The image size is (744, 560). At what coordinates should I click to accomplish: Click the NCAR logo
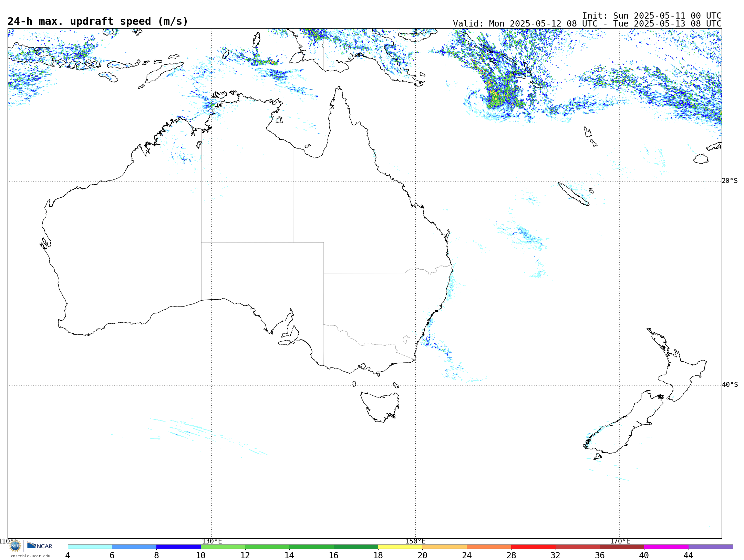click(40, 546)
